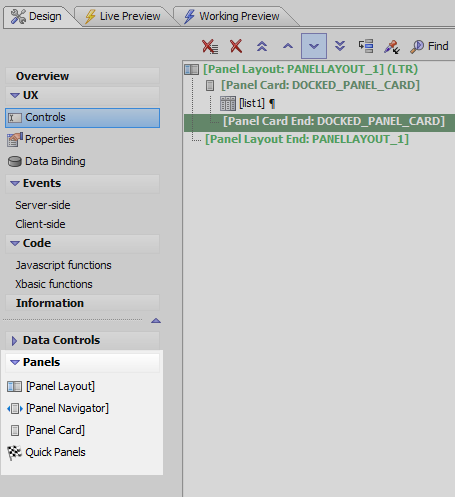Click the delete-all red X icon with lines
The width and height of the screenshot is (455, 497).
tap(210, 46)
